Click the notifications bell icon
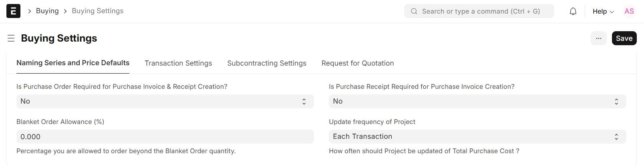The width and height of the screenshot is (644, 166). (x=573, y=11)
